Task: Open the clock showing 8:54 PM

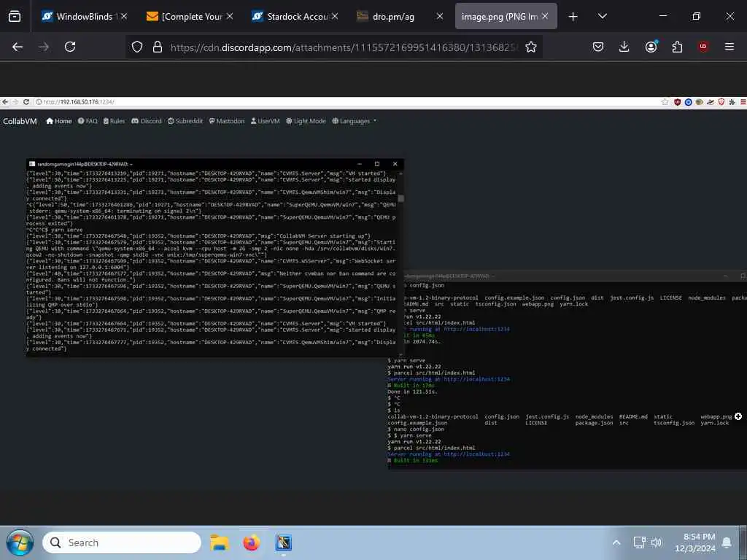Action: (x=694, y=542)
